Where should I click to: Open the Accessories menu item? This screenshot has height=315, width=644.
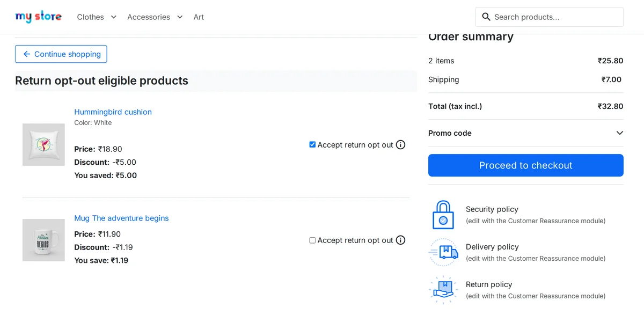[x=149, y=17]
